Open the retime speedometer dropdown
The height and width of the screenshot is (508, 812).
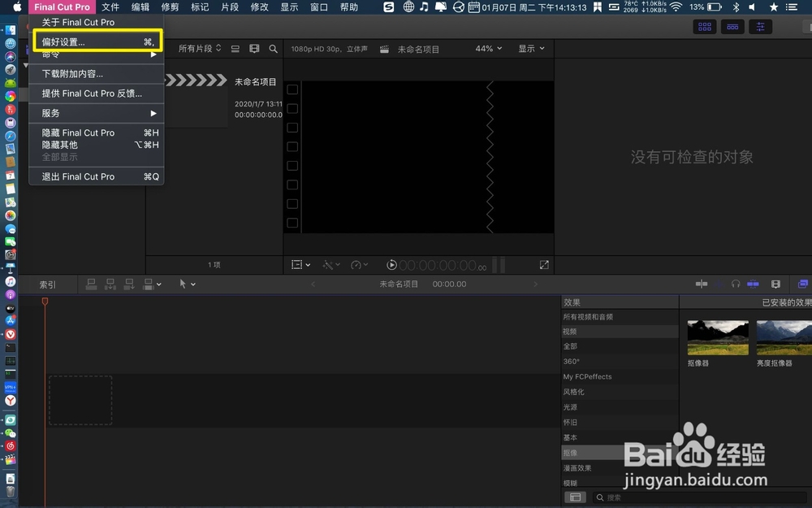359,265
